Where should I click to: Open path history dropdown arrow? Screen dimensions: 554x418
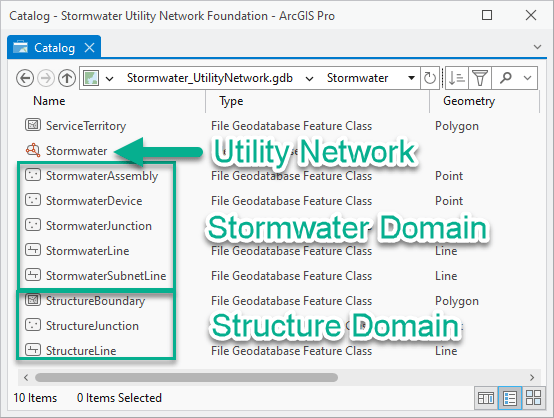(411, 78)
